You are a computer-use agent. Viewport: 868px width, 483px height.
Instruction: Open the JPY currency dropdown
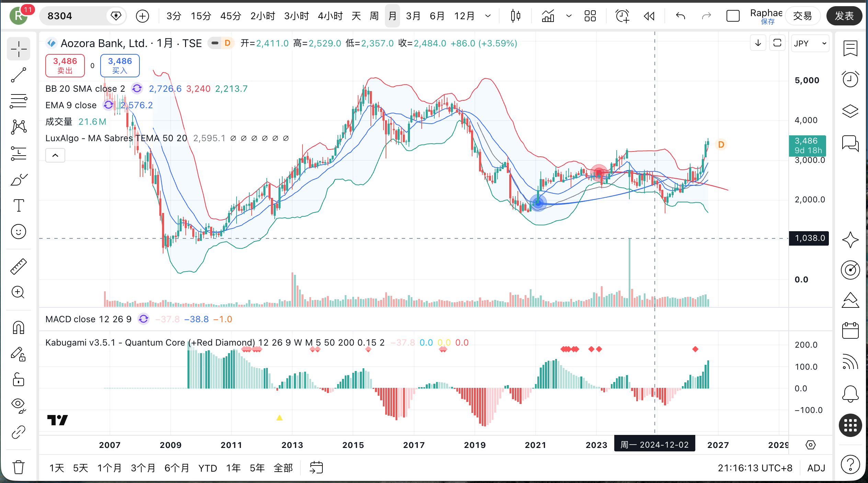[x=810, y=43]
